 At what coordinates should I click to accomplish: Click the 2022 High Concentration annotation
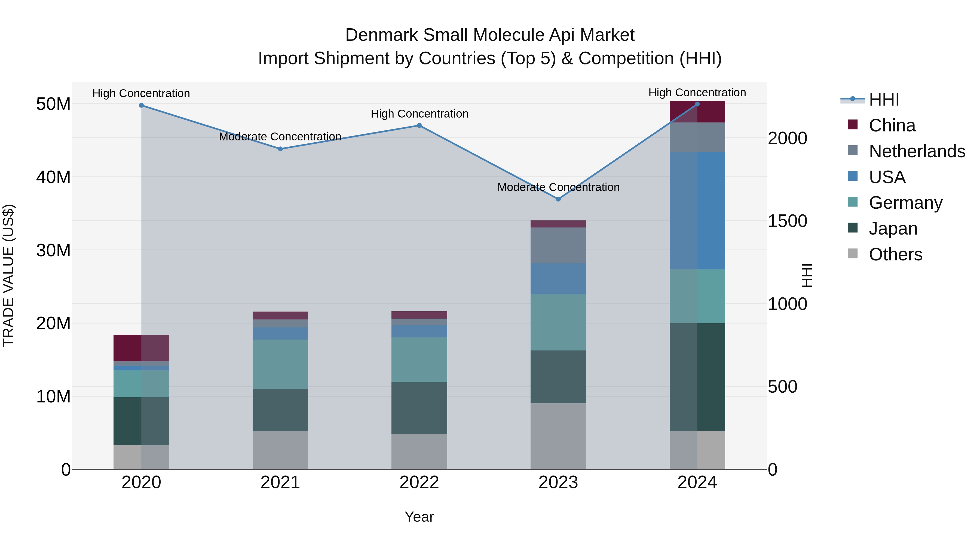pos(419,114)
